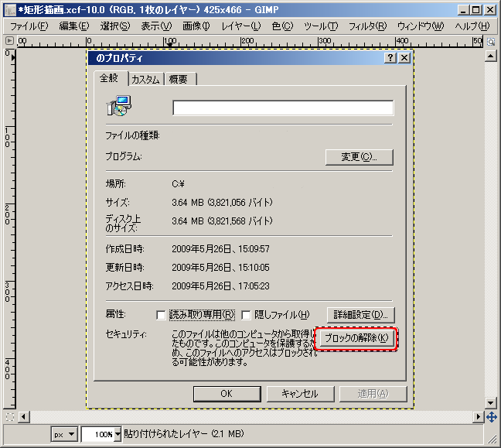Click the zoom percentage field showing 100%
The height and width of the screenshot is (448, 501).
pos(98,434)
